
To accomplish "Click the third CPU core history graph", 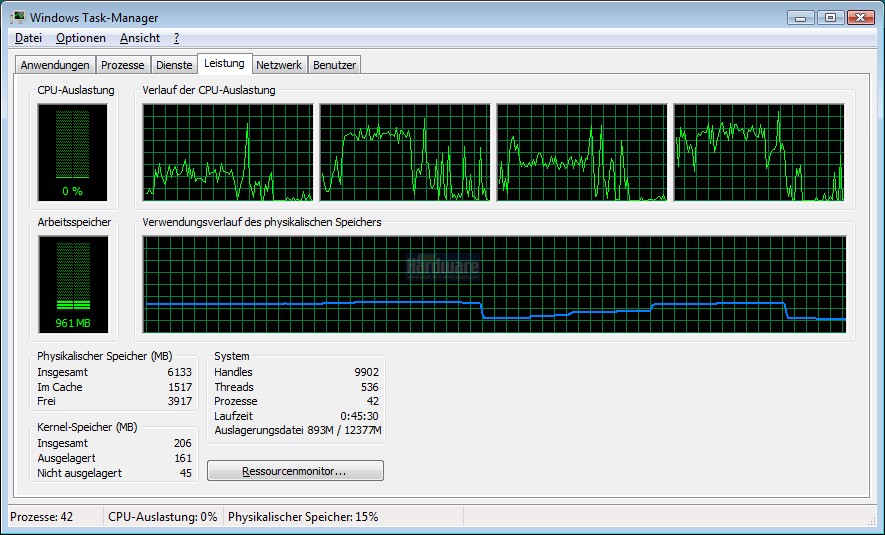I will click(582, 152).
